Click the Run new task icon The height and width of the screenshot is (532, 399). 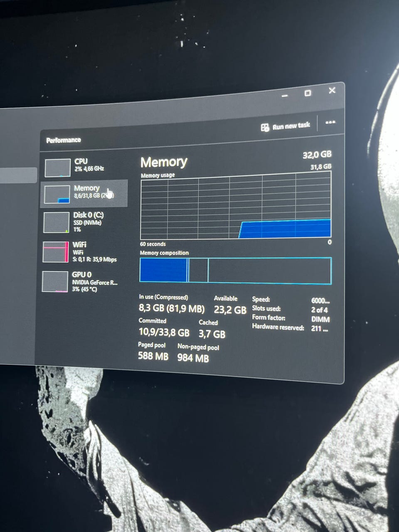point(265,127)
